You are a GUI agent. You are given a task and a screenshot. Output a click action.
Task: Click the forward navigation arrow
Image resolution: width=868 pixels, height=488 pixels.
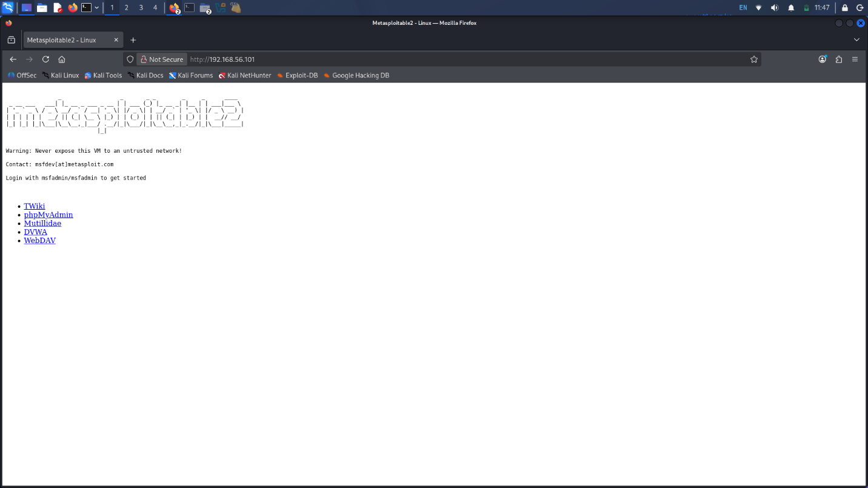coord(29,59)
